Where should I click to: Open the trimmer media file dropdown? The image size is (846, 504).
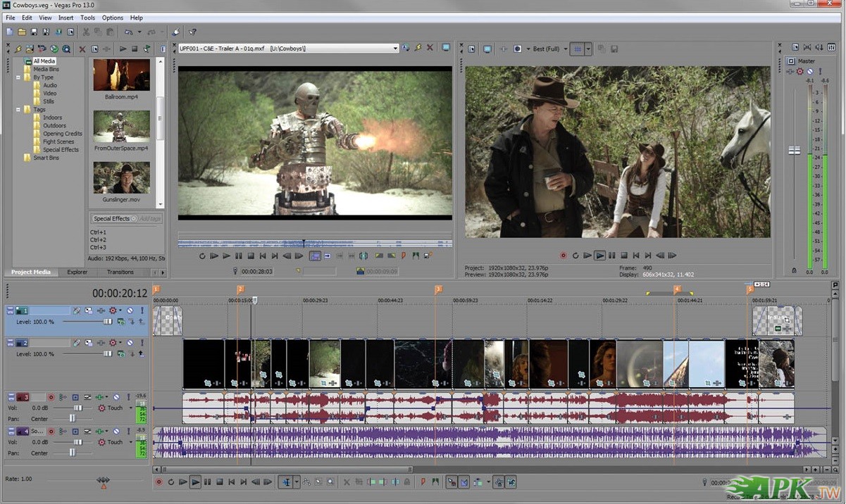[x=394, y=48]
